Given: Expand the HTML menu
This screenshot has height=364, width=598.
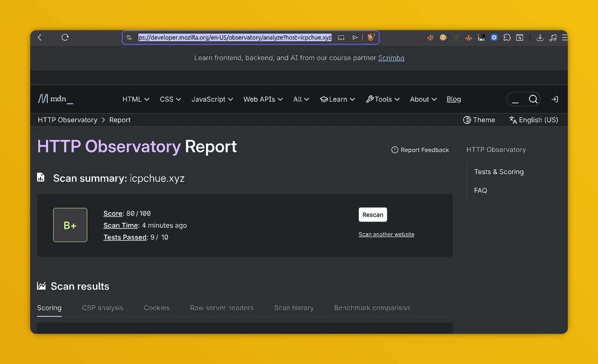Looking at the screenshot, I should coord(136,99).
